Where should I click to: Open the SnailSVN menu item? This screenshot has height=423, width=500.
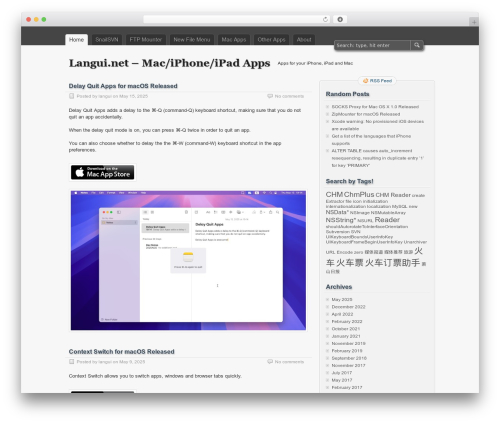tap(107, 39)
